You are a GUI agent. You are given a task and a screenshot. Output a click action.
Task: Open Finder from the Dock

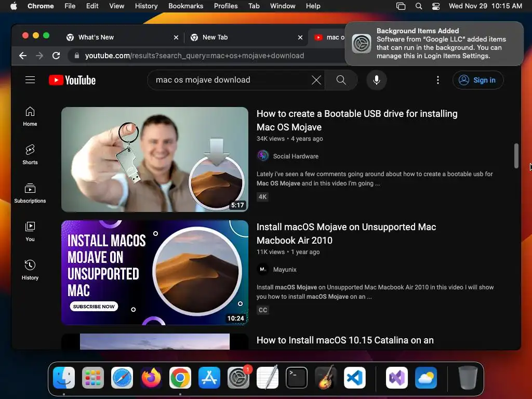tap(64, 378)
